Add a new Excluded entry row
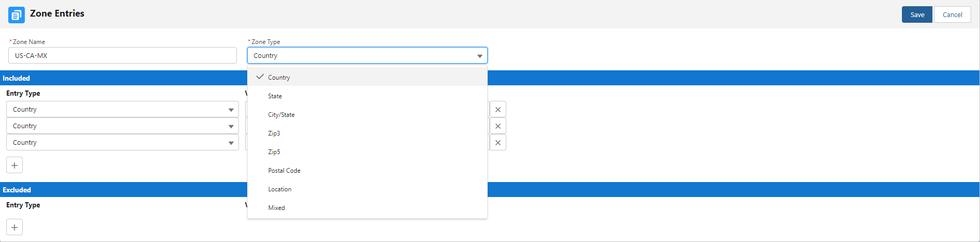 pos(14,228)
